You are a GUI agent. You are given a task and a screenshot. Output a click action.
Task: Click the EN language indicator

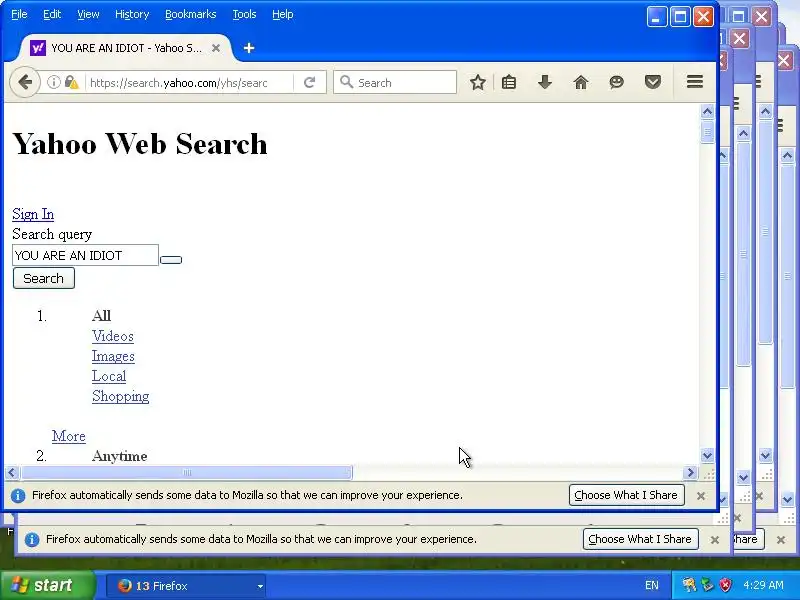[652, 585]
